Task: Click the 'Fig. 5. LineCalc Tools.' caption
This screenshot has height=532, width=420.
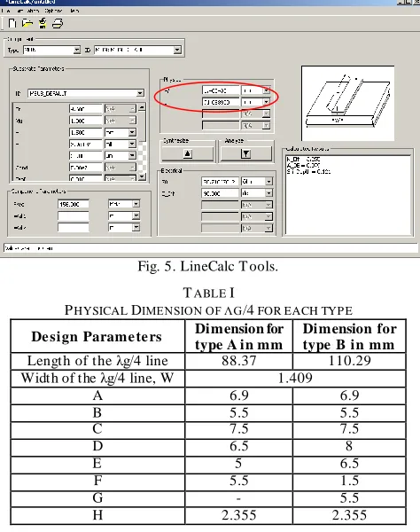Action: tap(208, 266)
